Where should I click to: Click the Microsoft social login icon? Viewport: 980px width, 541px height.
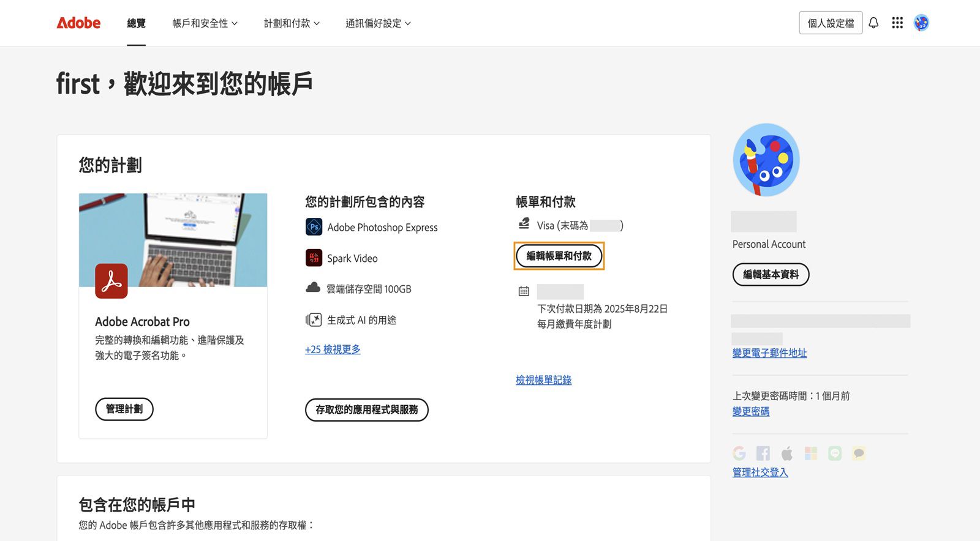[811, 453]
